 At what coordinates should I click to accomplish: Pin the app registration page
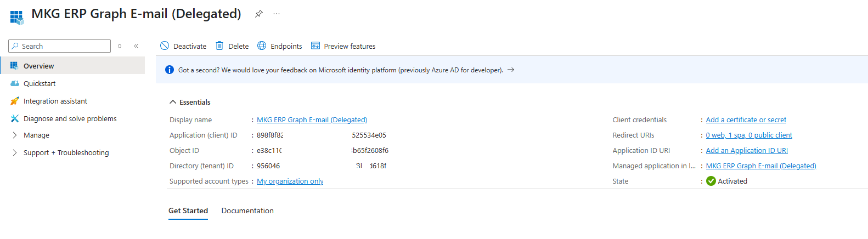tap(259, 14)
